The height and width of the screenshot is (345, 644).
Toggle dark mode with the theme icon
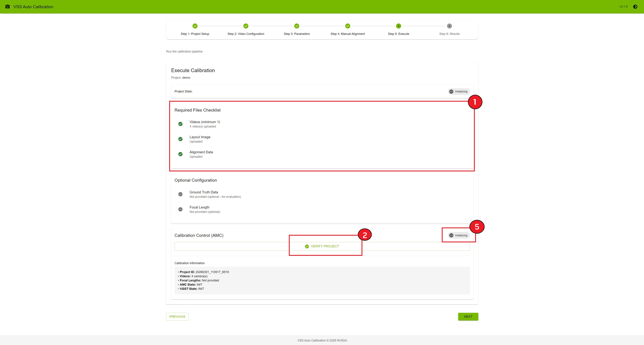635,7
